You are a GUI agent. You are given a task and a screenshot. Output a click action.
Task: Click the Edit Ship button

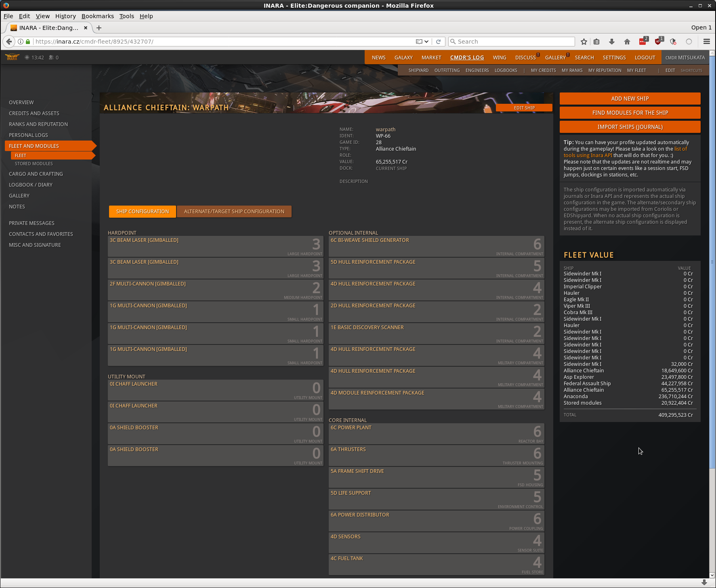(x=524, y=108)
